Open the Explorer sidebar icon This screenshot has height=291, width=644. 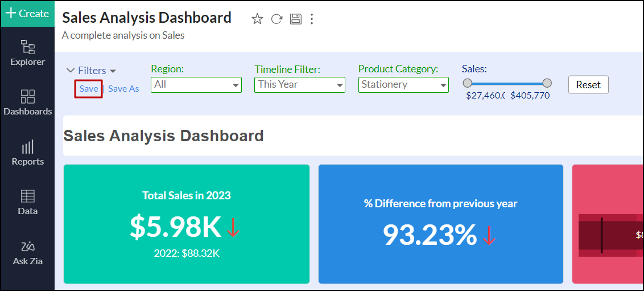27,52
